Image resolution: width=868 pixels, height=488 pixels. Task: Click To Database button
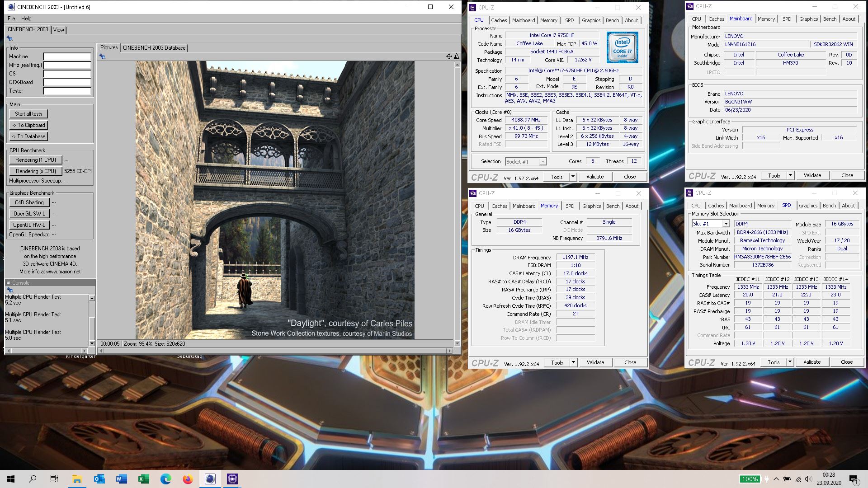click(28, 136)
